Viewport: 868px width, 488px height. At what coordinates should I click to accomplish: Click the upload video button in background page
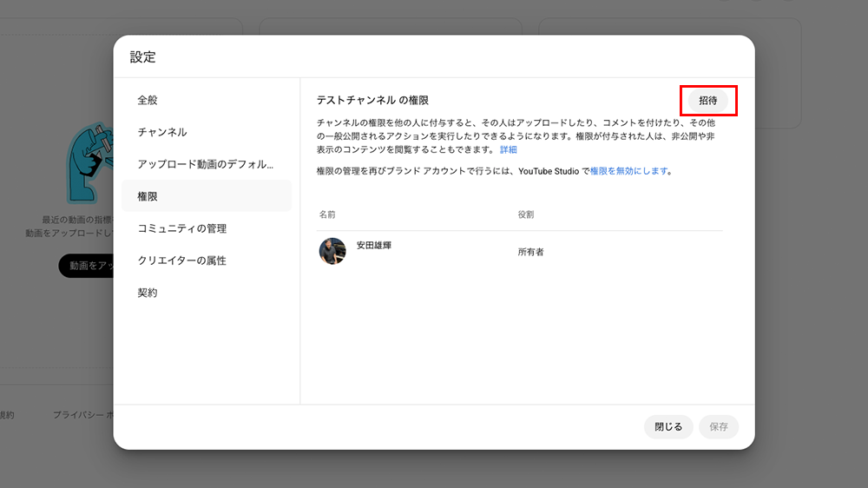(x=86, y=266)
